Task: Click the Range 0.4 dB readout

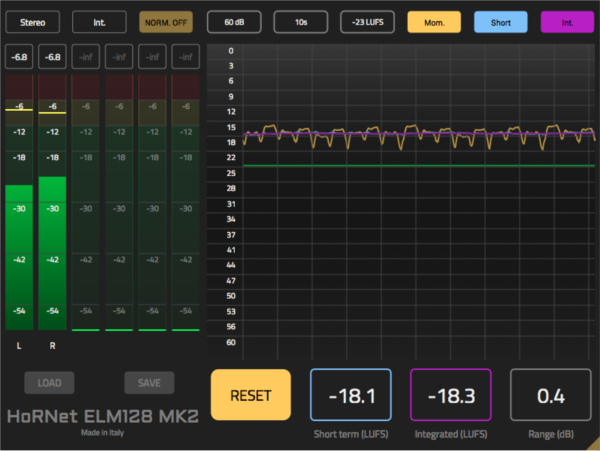Action: [551, 395]
